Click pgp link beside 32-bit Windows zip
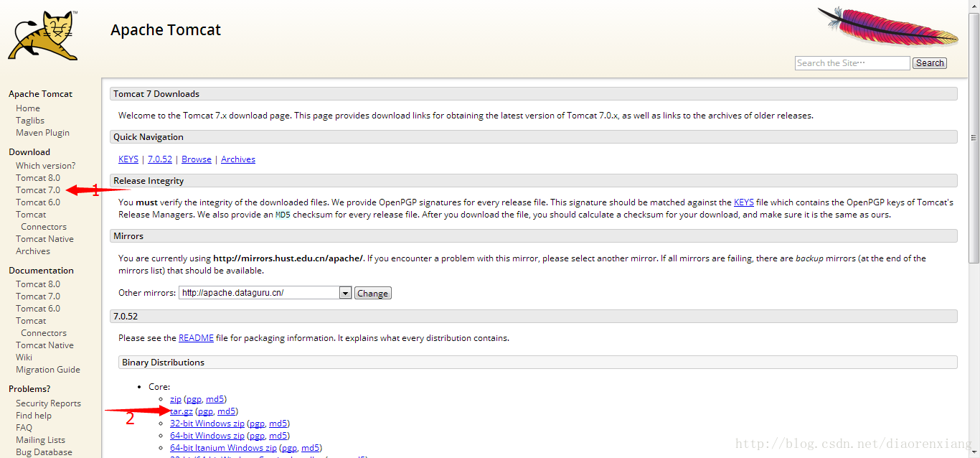980x458 pixels. pyautogui.click(x=257, y=424)
